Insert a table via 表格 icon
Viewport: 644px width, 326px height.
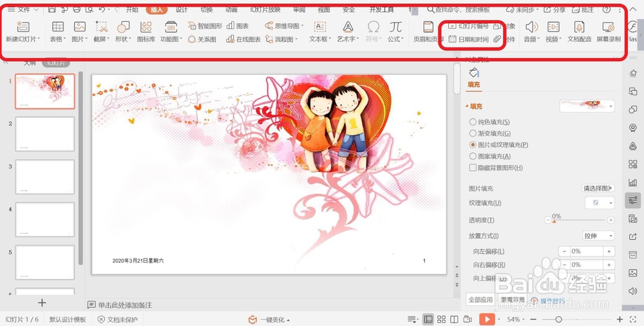tap(58, 27)
